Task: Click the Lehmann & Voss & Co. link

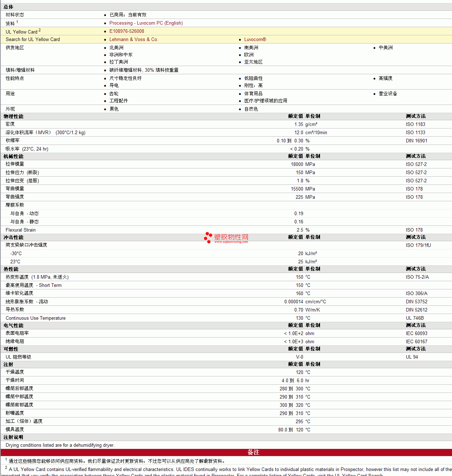Action: click(x=133, y=39)
